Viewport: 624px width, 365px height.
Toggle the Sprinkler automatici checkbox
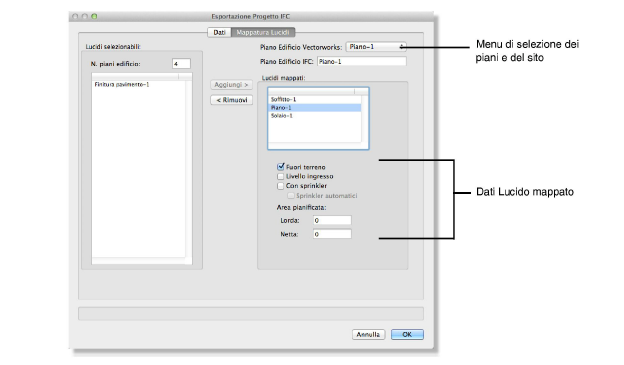(x=291, y=196)
